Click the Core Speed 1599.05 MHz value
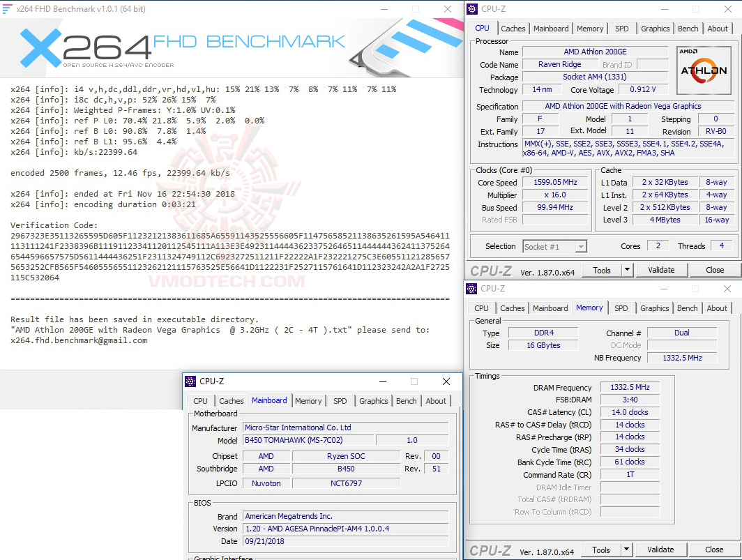The width and height of the screenshot is (742, 560). pos(555,182)
